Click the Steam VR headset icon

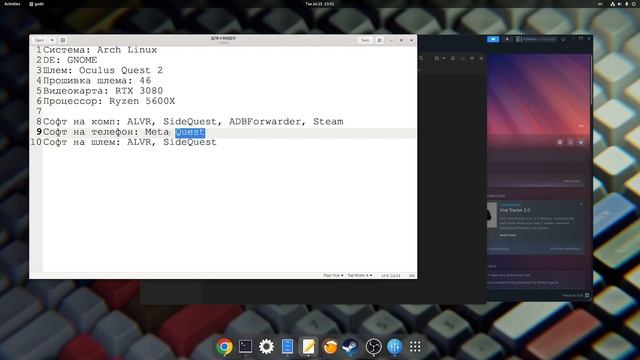point(563,39)
